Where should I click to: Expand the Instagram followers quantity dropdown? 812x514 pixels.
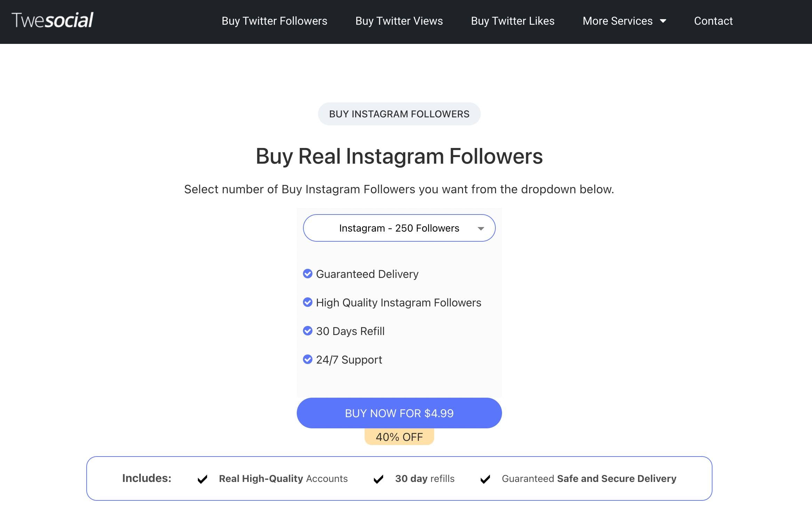tap(399, 228)
